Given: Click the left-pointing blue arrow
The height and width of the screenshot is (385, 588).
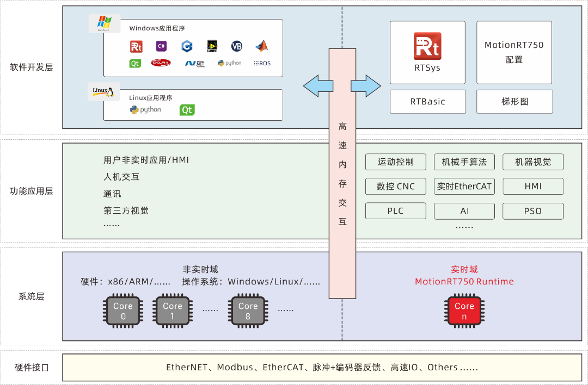Looking at the screenshot, I should [318, 85].
